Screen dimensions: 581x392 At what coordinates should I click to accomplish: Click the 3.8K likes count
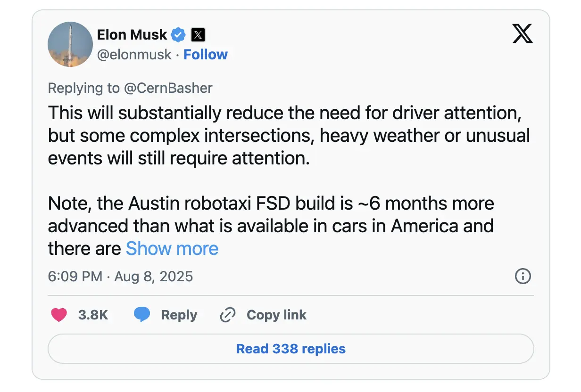[93, 315]
